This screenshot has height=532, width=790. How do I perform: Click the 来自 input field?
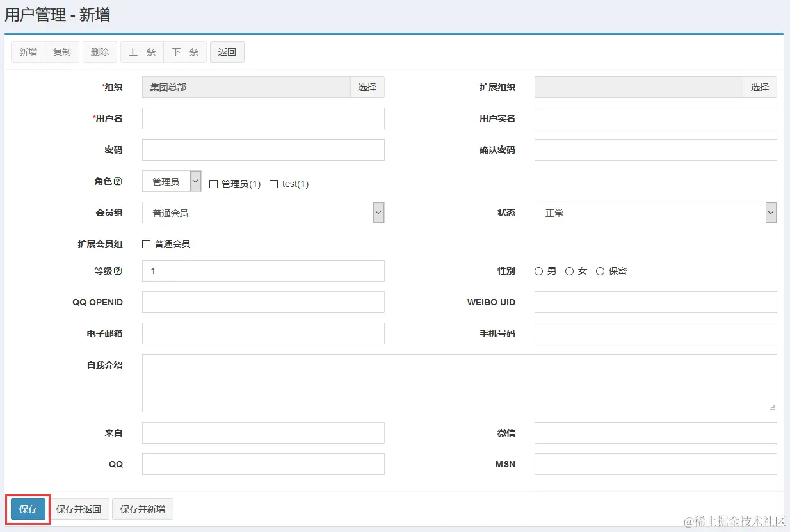[263, 433]
